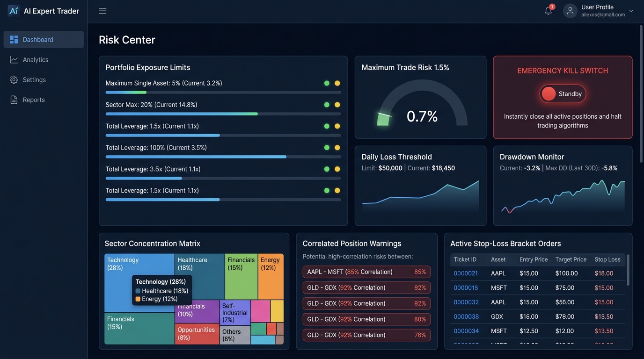Click the allexas@gmall.com email text
Screen dimensions: 644x359
coord(603,14)
